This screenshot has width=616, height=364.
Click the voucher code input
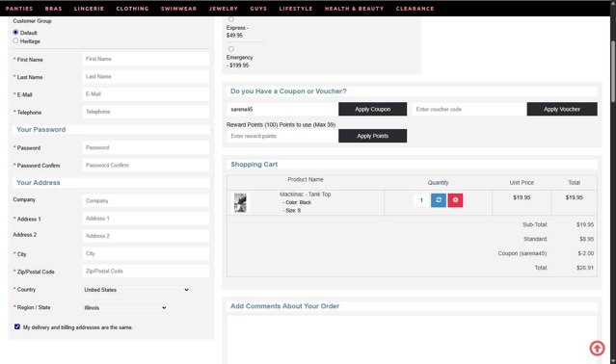(469, 109)
